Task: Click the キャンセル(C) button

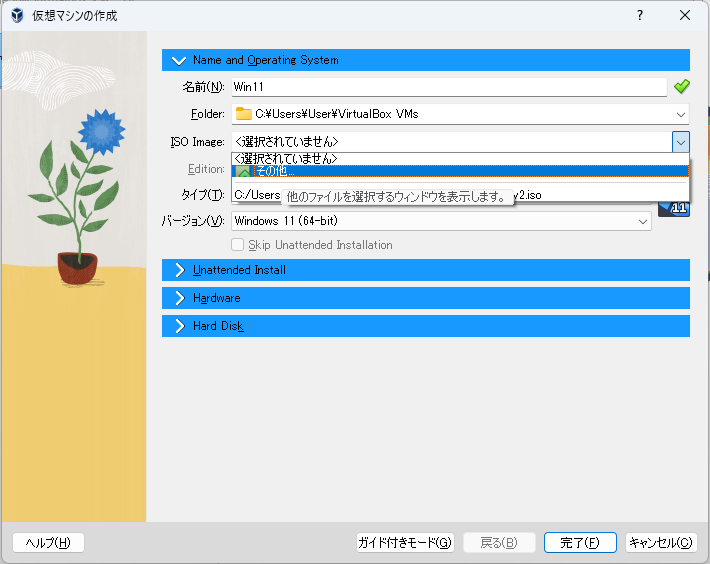Action: [661, 543]
